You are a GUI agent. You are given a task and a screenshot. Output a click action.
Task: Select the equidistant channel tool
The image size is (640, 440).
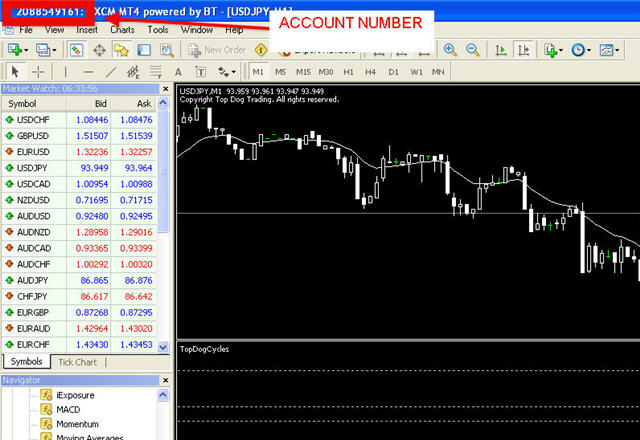(x=133, y=72)
